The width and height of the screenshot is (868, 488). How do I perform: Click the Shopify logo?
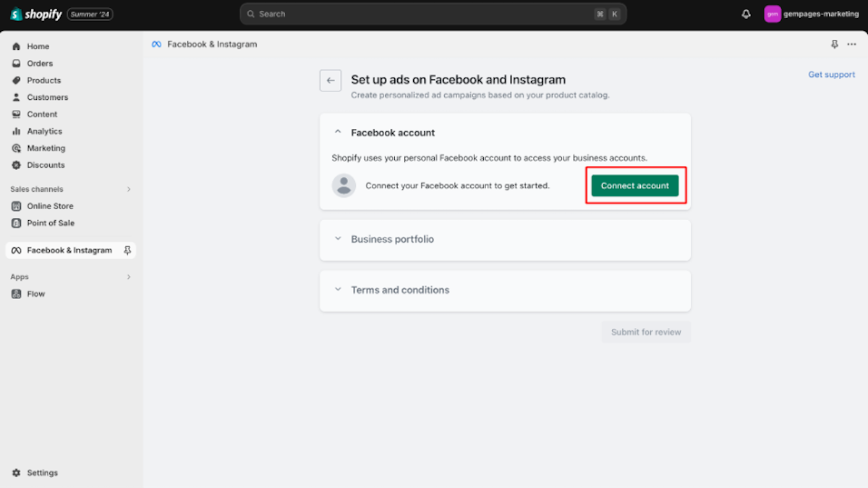(x=35, y=14)
